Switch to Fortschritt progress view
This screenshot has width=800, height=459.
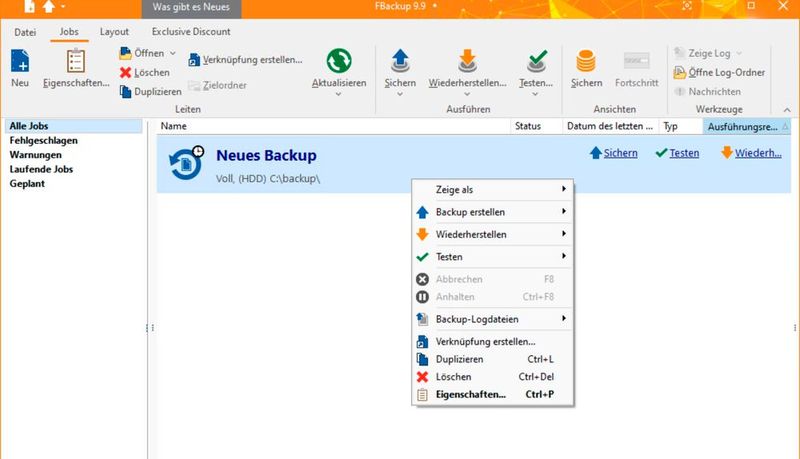(x=637, y=69)
